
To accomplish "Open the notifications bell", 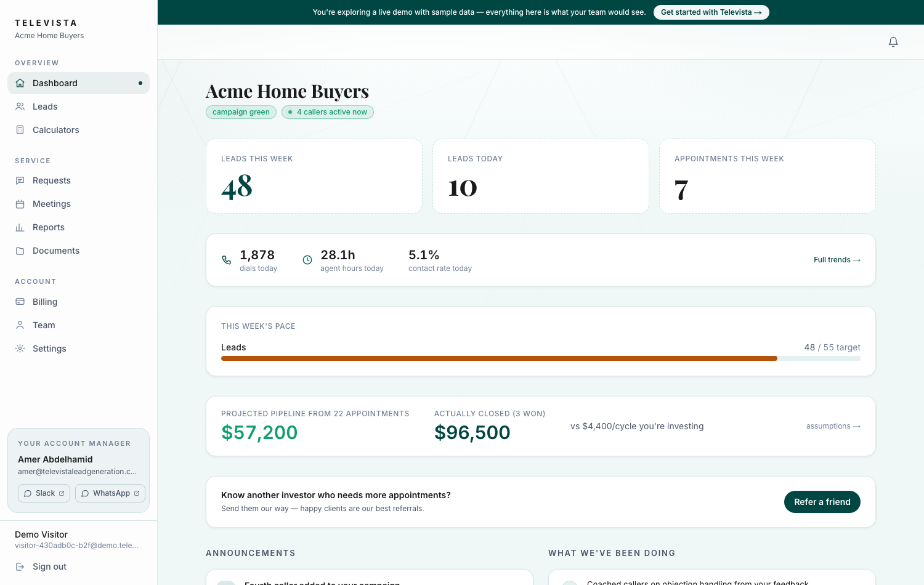I will tap(893, 42).
